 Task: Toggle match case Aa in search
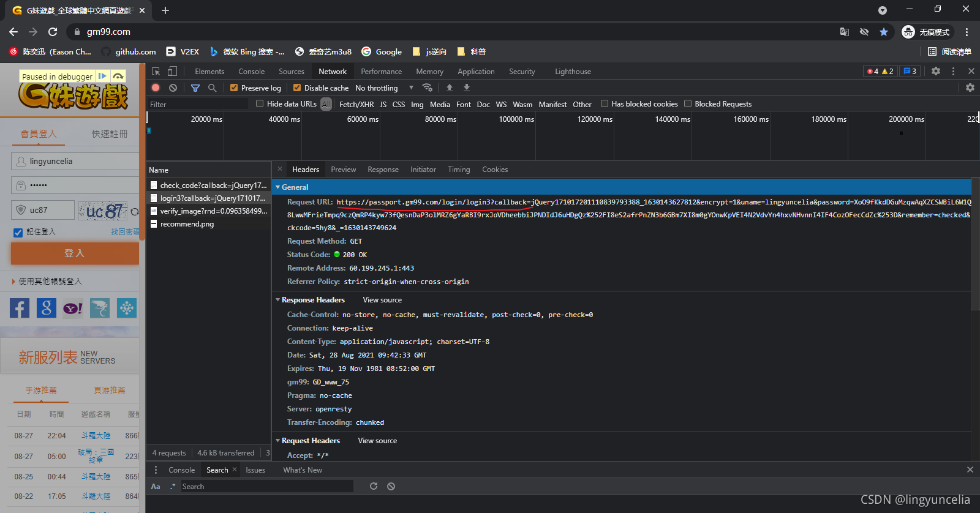point(156,486)
